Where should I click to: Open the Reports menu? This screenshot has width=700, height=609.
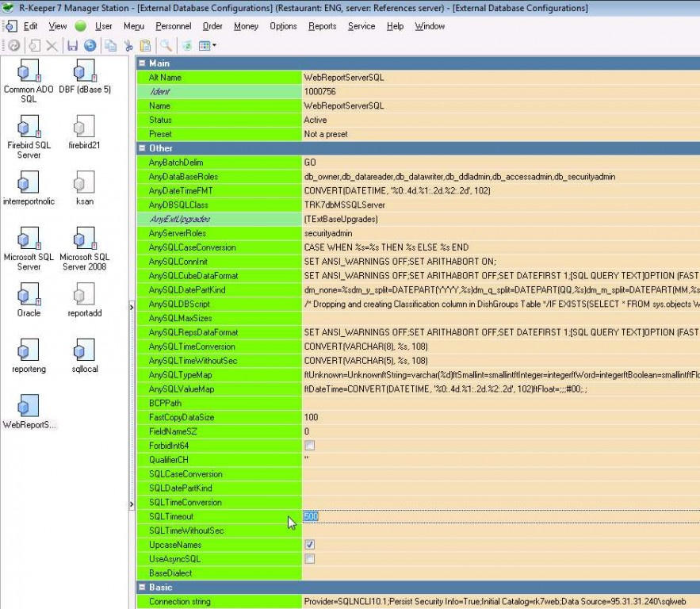click(x=322, y=26)
